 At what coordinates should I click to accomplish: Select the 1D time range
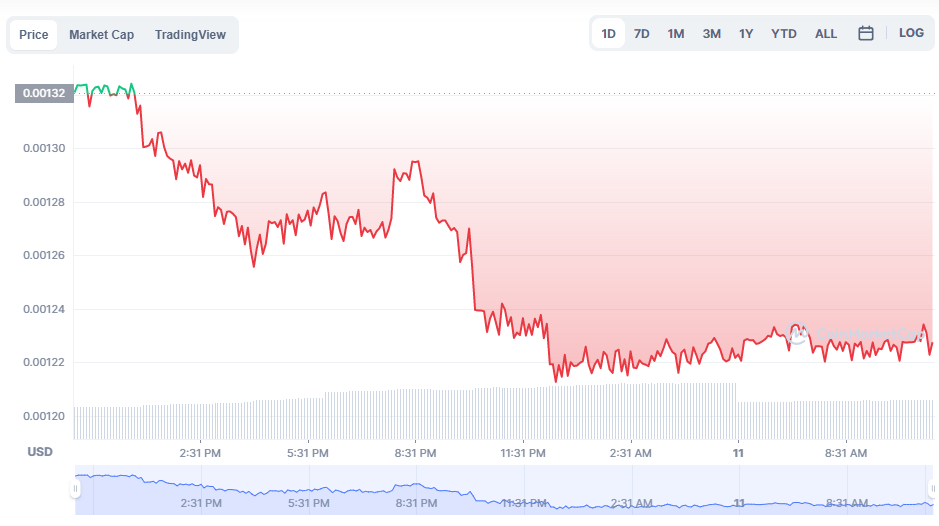coord(608,34)
